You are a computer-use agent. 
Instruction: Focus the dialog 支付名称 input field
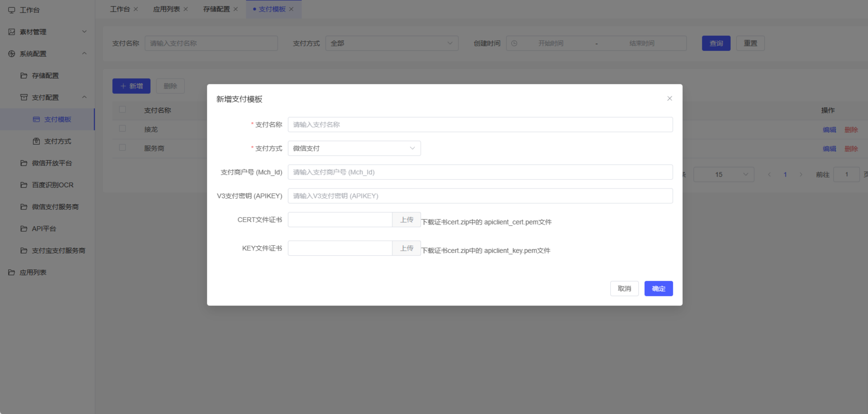(x=480, y=125)
